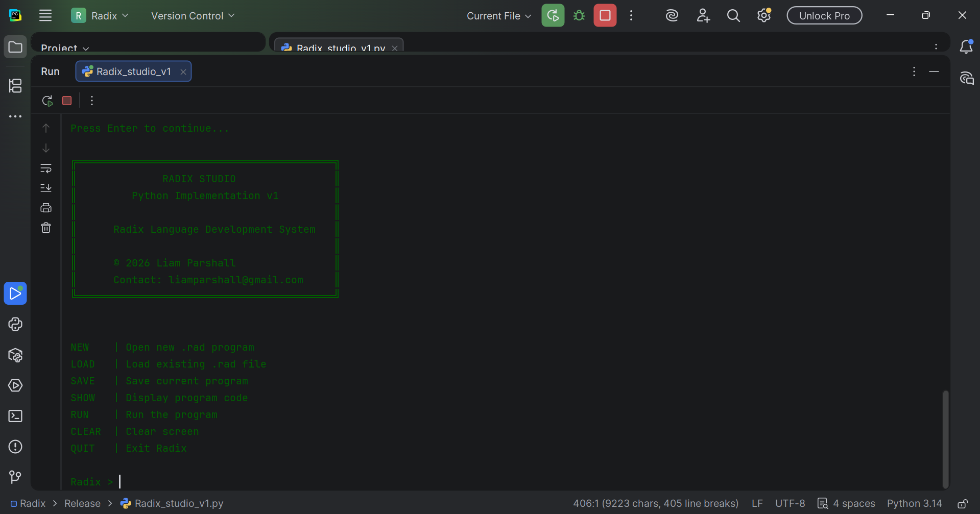Click the PyCharm logo icon

click(x=15, y=15)
